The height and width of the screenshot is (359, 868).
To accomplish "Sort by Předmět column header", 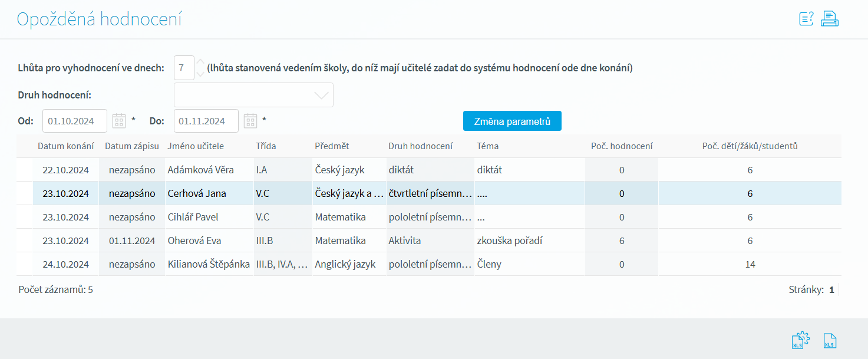I will (332, 146).
